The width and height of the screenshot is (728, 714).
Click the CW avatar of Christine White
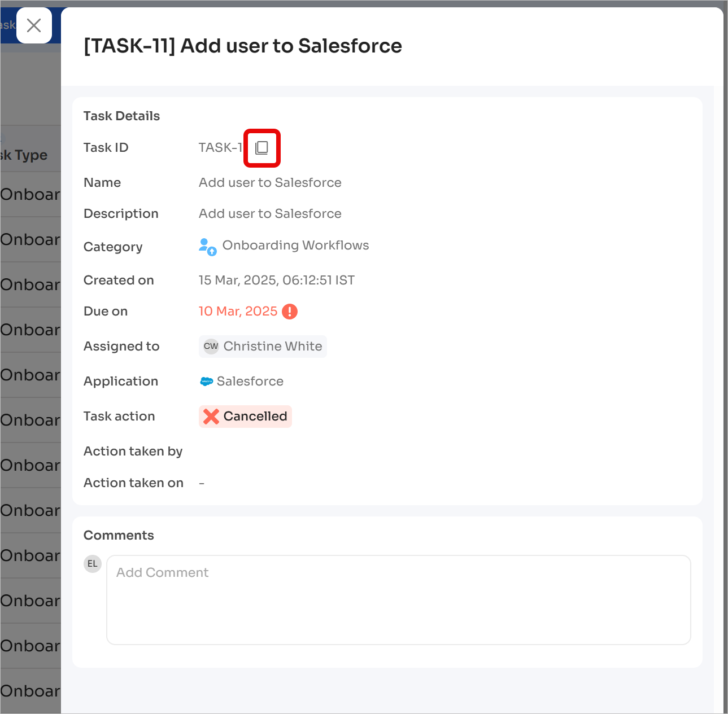[x=211, y=347]
